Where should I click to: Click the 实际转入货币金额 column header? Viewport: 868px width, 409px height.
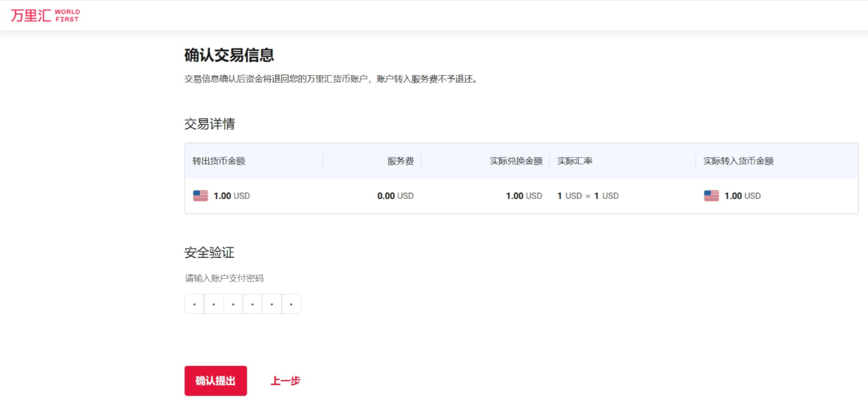[738, 161]
